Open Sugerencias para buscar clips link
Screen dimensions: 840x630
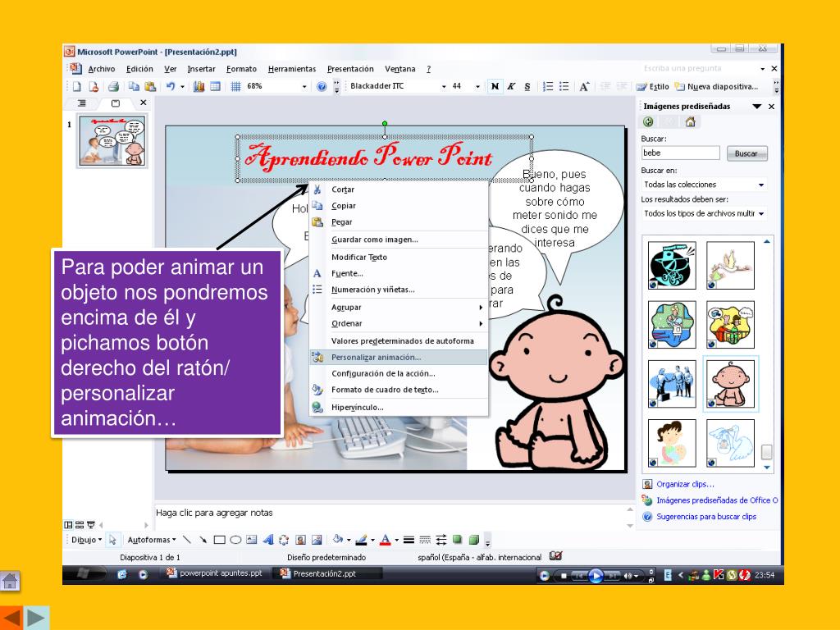[x=706, y=517]
